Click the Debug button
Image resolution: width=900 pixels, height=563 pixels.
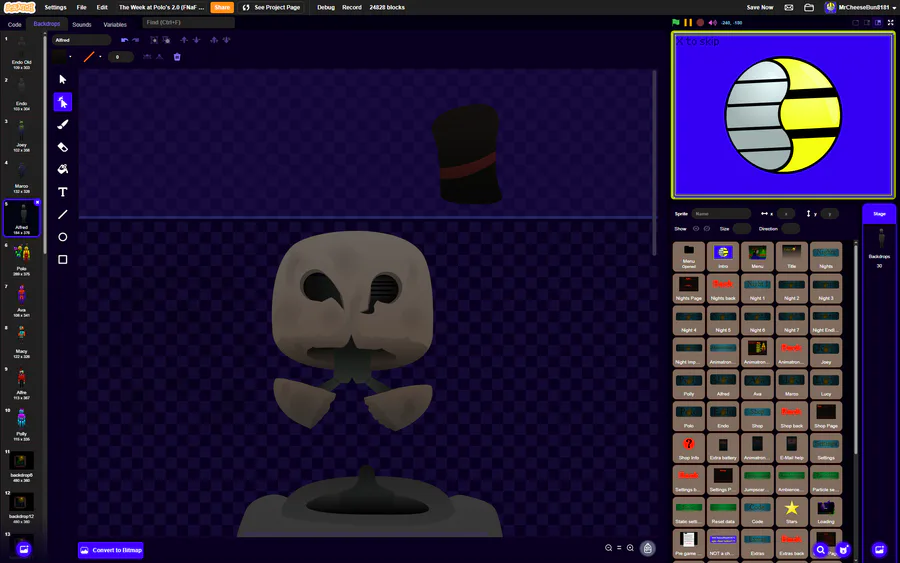click(326, 7)
